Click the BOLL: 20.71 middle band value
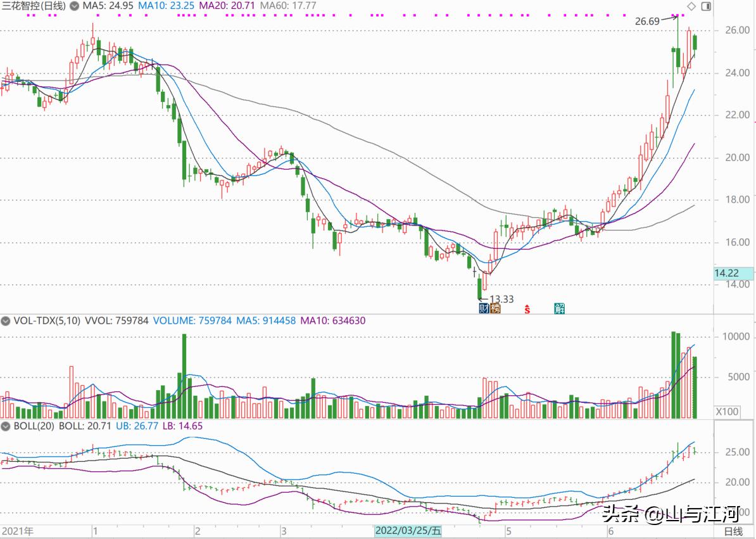 pyautogui.click(x=86, y=426)
